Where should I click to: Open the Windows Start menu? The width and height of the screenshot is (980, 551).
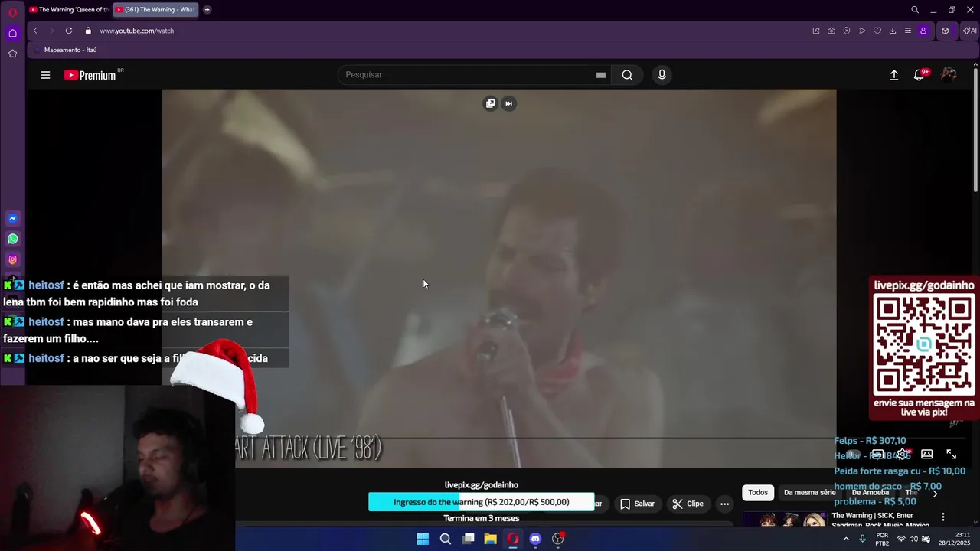pyautogui.click(x=423, y=539)
